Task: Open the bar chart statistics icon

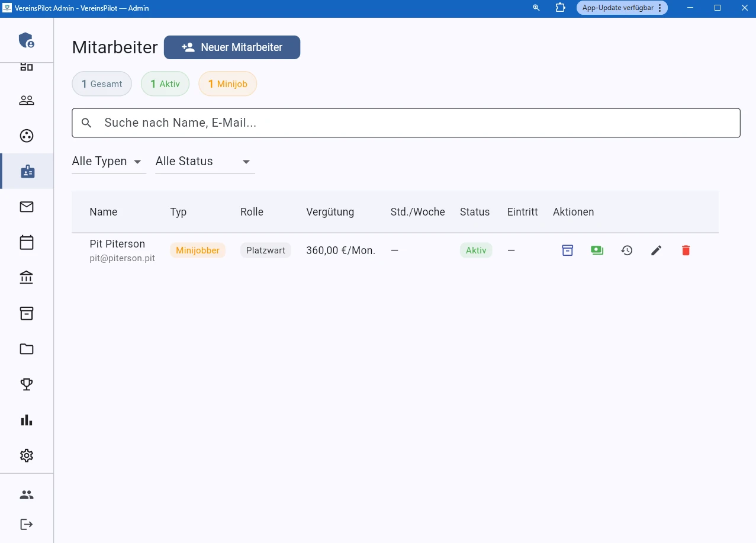Action: click(x=27, y=420)
